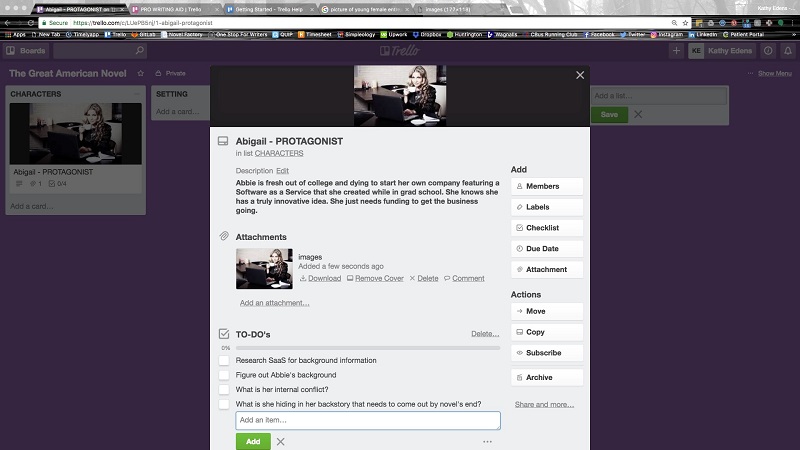
Task: Click the card title icon beside Abigail
Action: tap(223, 141)
